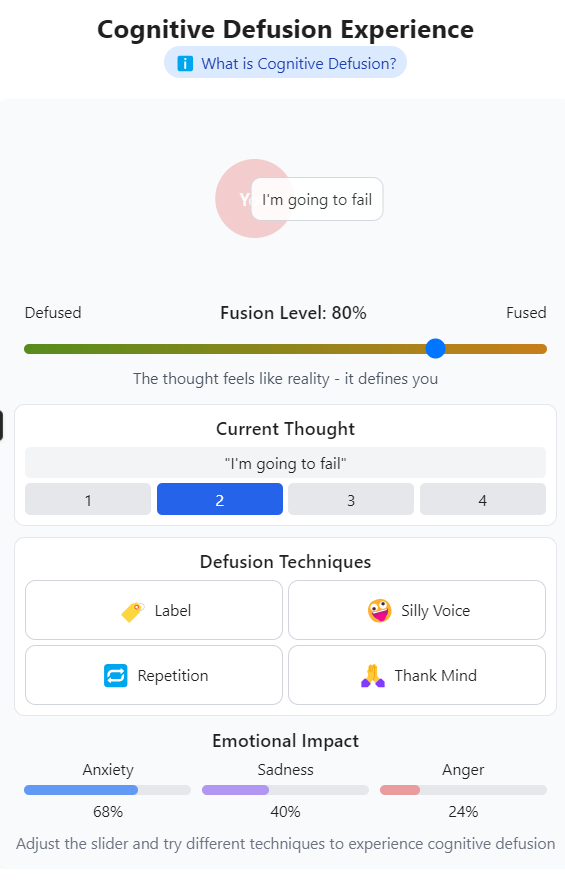The height and width of the screenshot is (881, 565).
Task: Apply the Thank Mind technique
Action: (x=417, y=675)
